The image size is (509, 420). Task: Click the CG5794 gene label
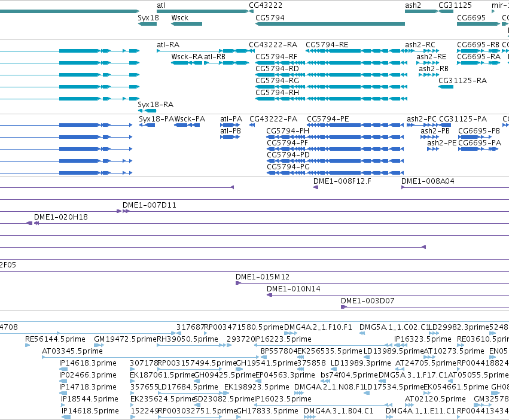tap(270, 17)
